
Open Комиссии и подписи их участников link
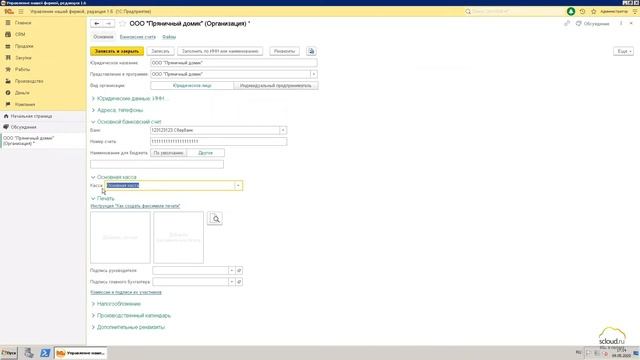tap(126, 292)
